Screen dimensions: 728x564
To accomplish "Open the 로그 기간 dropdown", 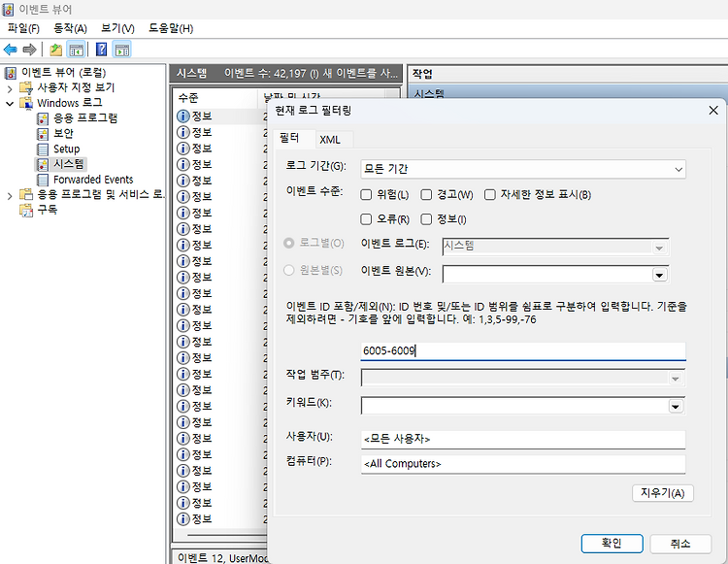I will click(523, 170).
